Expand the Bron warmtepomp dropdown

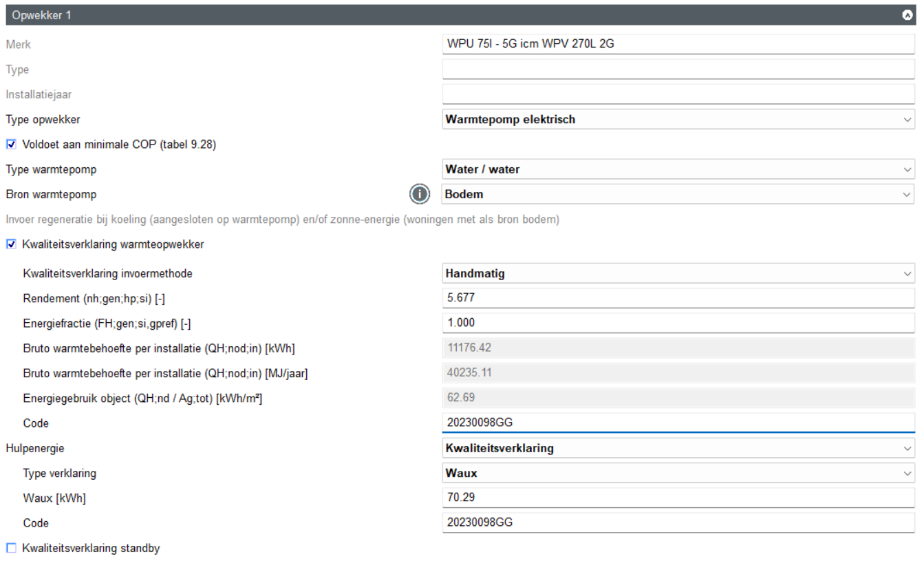[x=678, y=194]
